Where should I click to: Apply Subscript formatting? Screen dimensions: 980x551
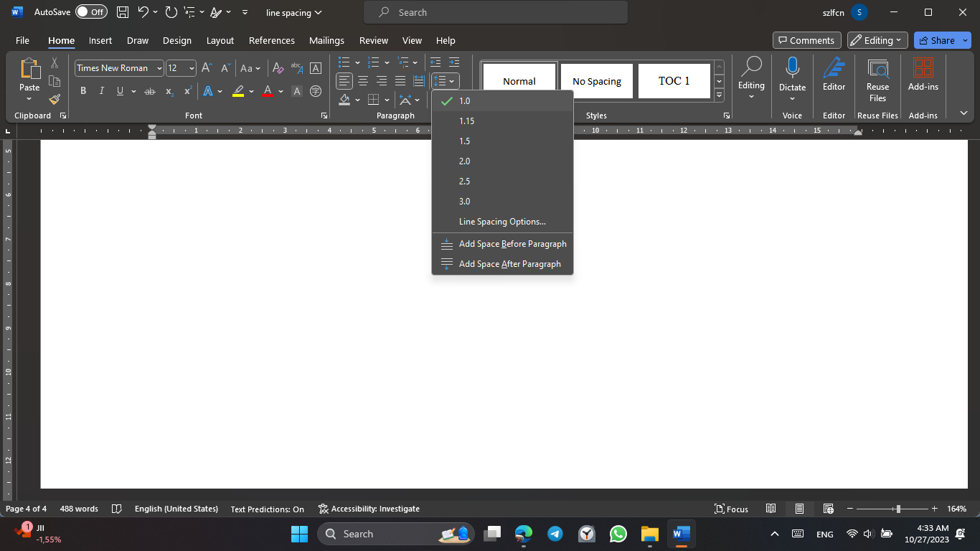[x=169, y=91]
